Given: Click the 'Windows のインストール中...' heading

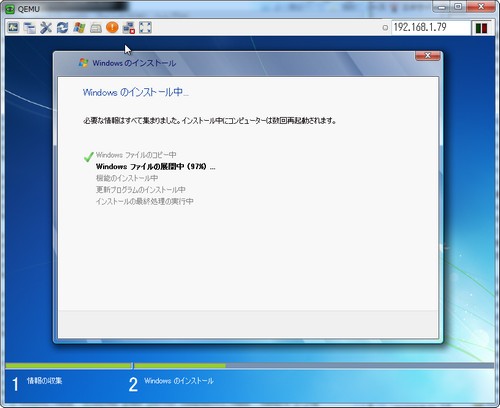Looking at the screenshot, I should tap(136, 92).
